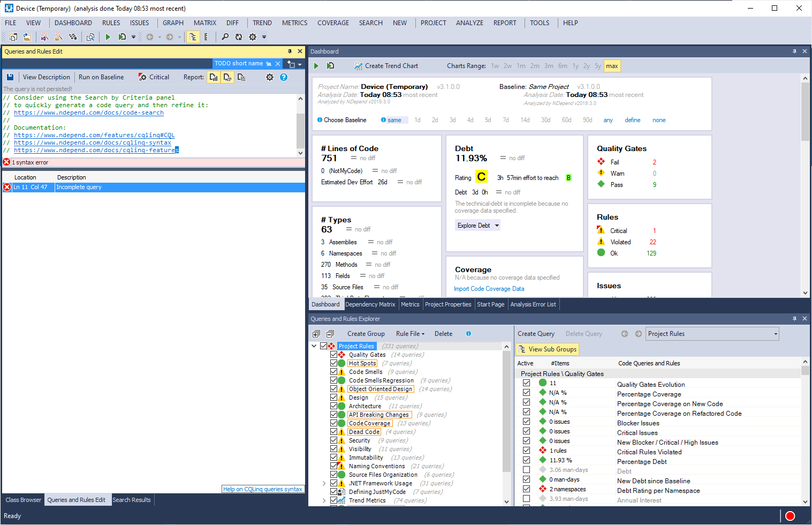This screenshot has width=812, height=525.
Task: Uncheck the Project Rules root checkbox
Action: [323, 346]
